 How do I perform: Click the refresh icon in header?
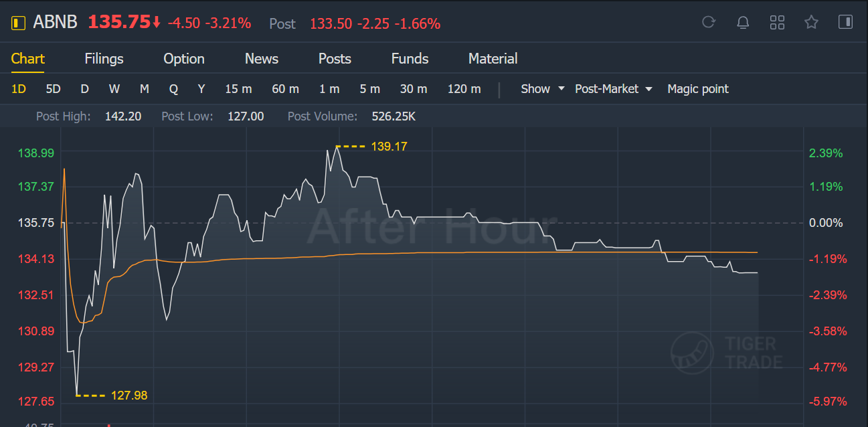709,22
